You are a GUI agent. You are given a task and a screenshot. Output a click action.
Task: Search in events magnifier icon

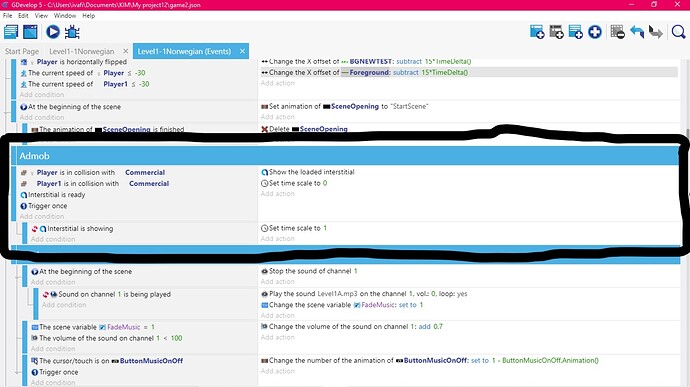pos(678,32)
